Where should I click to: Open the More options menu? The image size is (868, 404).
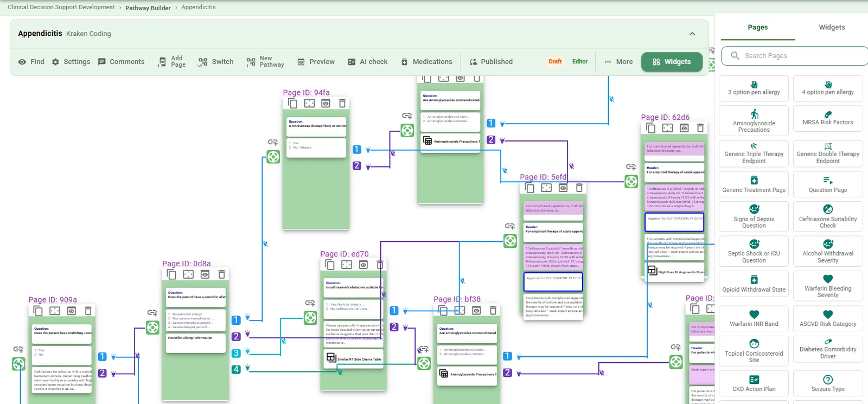coord(618,62)
